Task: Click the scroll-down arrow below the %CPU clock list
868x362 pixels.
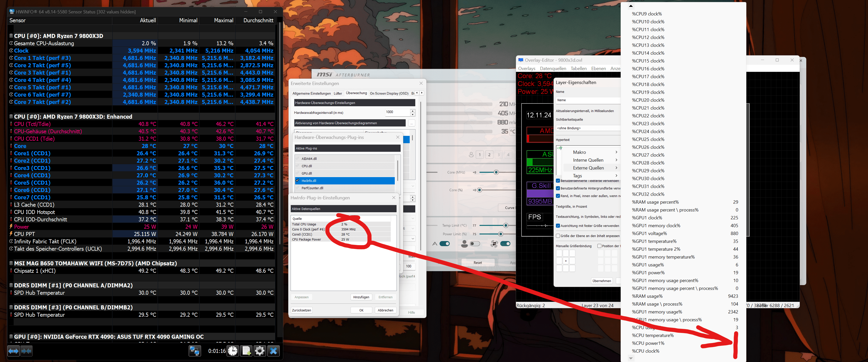Action: [631, 359]
